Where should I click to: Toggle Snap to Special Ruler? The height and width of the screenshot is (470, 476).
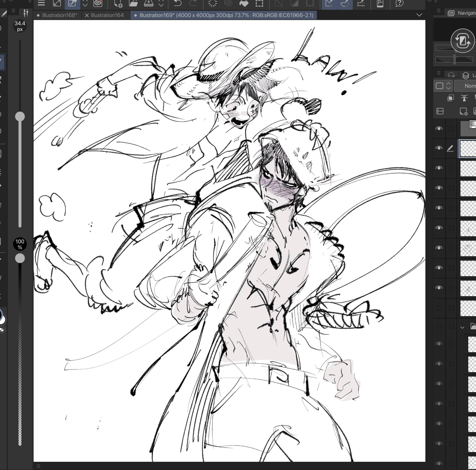click(345, 3)
